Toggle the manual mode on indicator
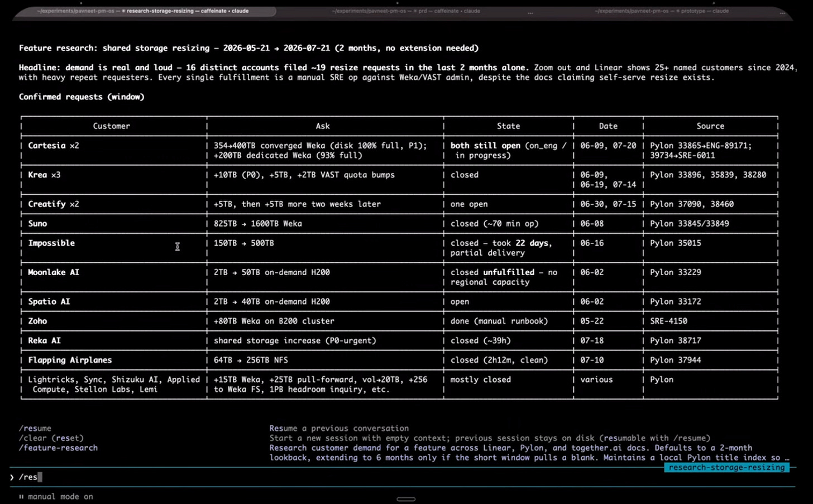 60,497
